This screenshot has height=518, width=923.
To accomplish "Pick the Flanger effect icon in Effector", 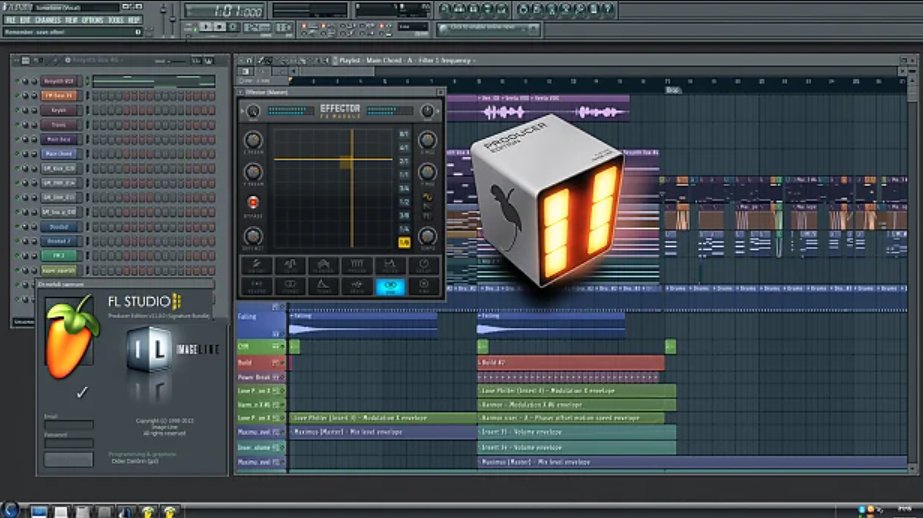I will [x=323, y=266].
